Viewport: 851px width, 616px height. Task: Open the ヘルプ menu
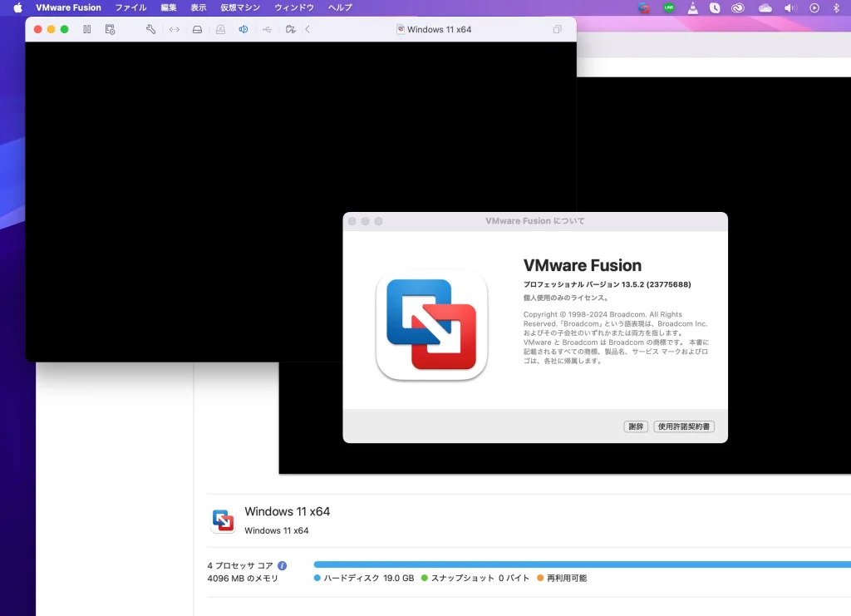340,7
